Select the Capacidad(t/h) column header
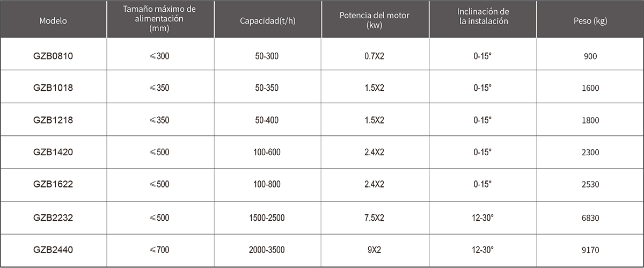 pyautogui.click(x=268, y=21)
